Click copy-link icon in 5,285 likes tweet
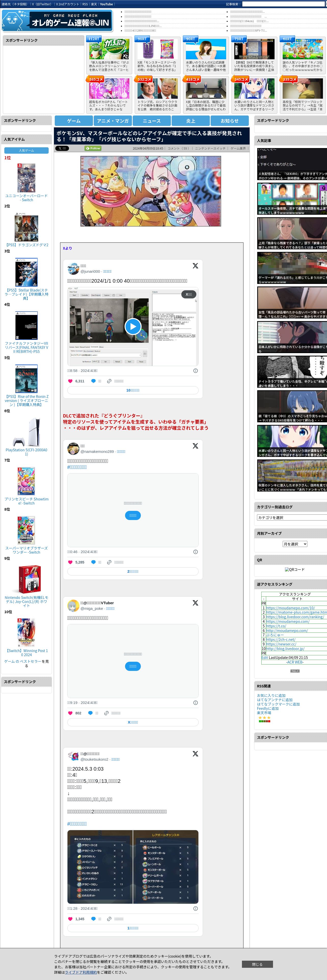 [x=109, y=562]
